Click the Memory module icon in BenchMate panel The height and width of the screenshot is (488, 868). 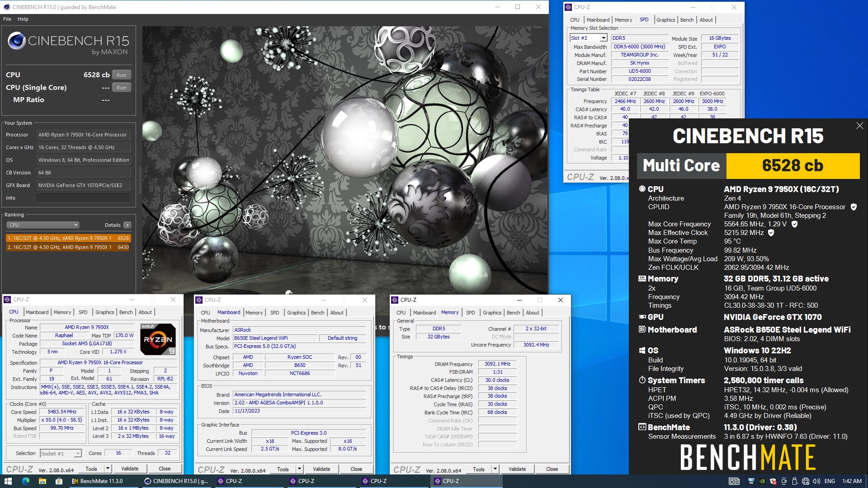click(642, 279)
